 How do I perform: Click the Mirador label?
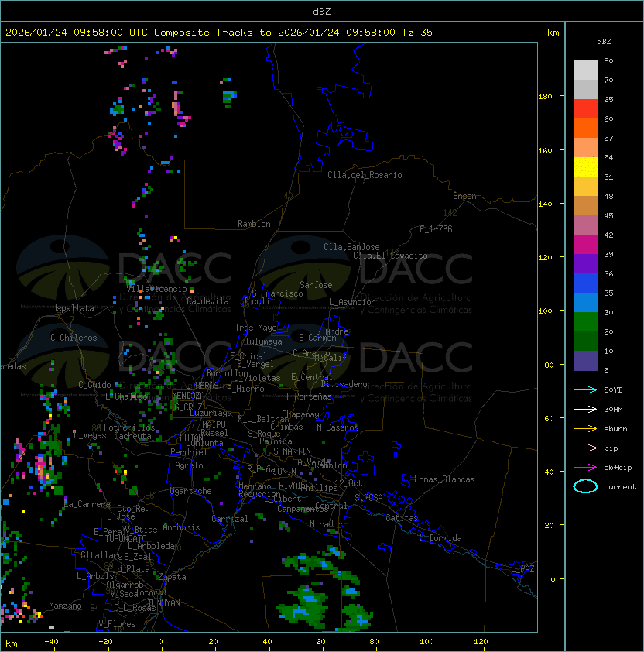tap(326, 524)
